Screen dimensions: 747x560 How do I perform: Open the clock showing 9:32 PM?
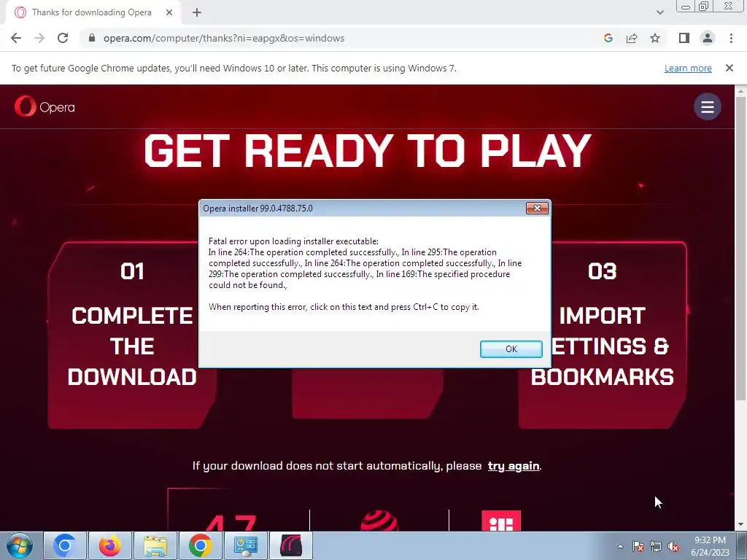point(710,546)
